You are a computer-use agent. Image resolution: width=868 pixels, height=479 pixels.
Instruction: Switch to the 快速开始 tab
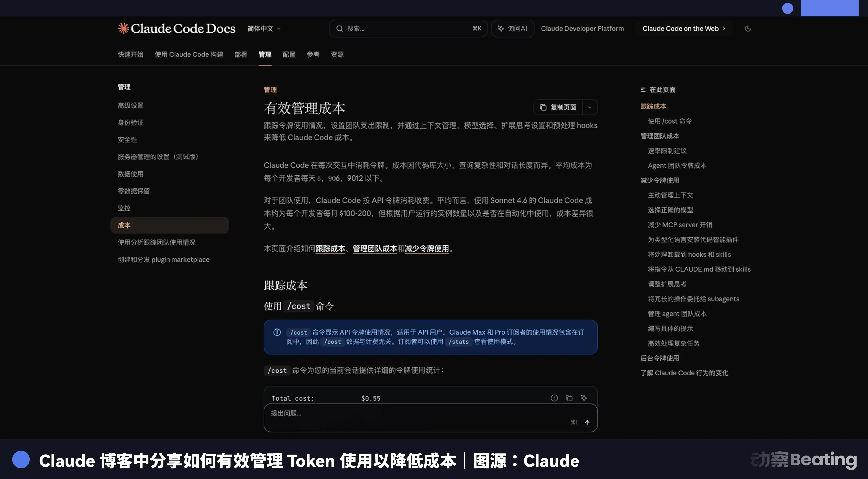[x=130, y=54]
